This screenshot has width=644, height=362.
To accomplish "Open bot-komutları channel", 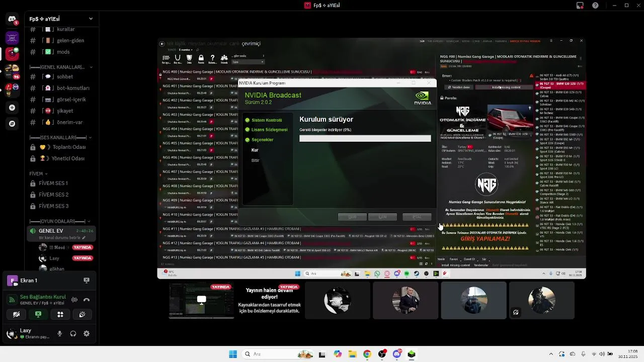I will tap(61, 88).
